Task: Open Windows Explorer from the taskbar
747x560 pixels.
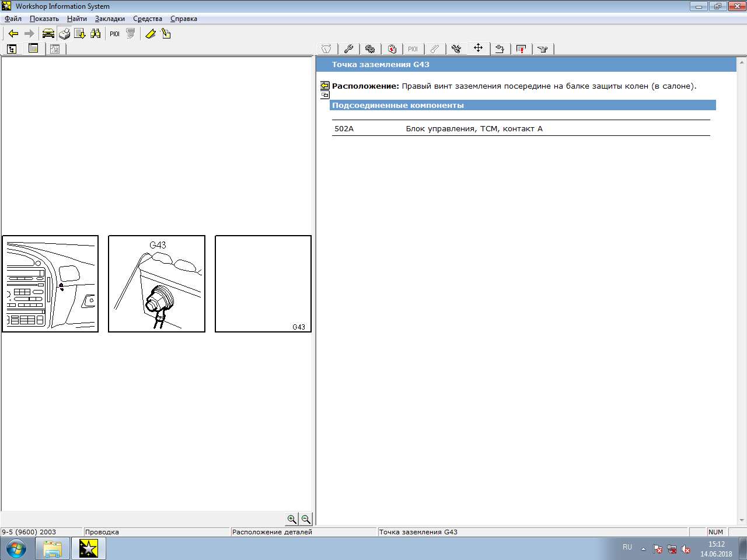Action: pos(53,549)
